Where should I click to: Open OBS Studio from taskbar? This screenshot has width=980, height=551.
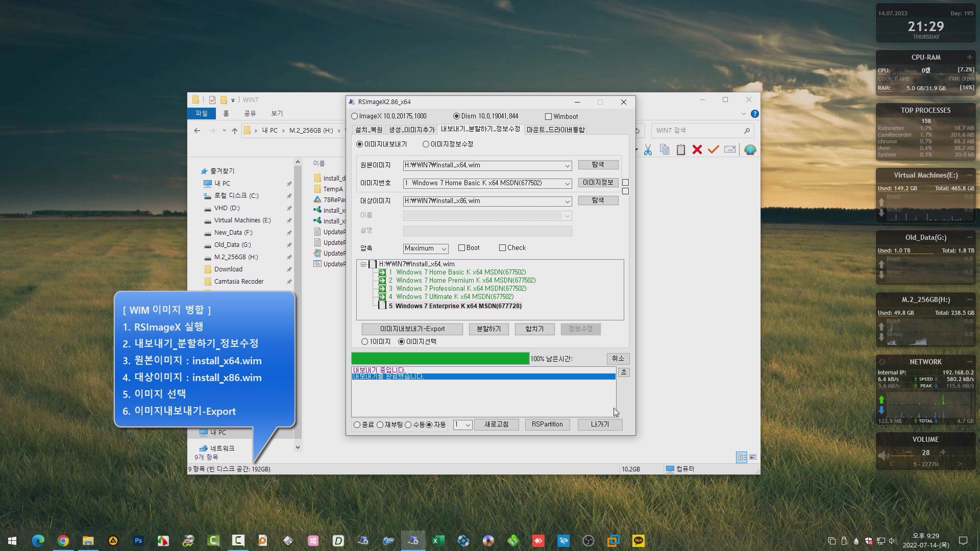point(589,540)
